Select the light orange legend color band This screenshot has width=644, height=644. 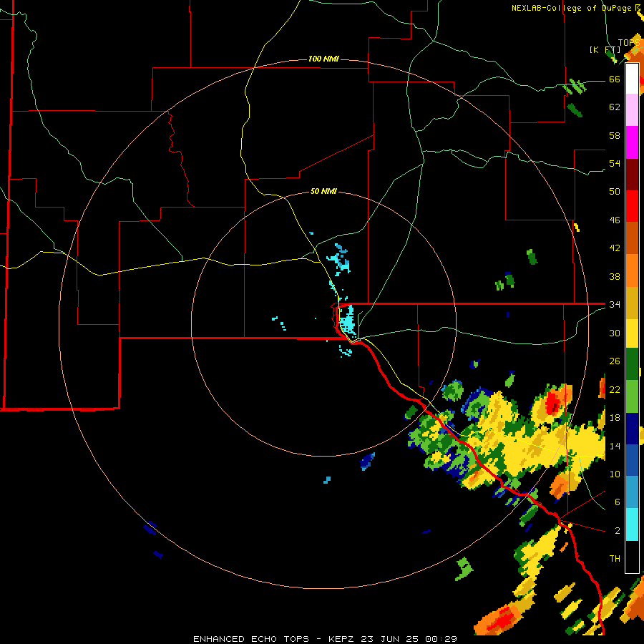tap(632, 270)
